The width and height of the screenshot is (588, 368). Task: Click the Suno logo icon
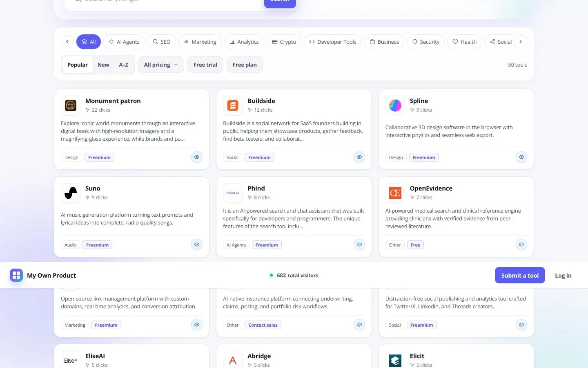pos(71,193)
